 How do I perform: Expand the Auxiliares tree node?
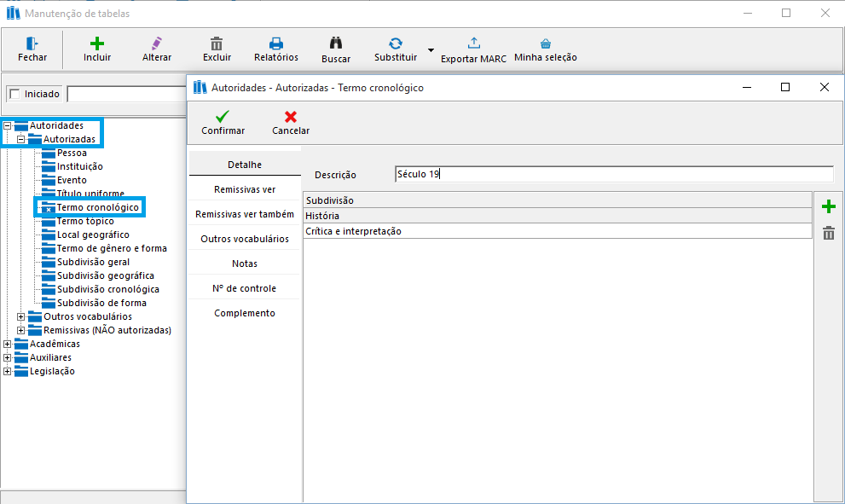(8, 357)
